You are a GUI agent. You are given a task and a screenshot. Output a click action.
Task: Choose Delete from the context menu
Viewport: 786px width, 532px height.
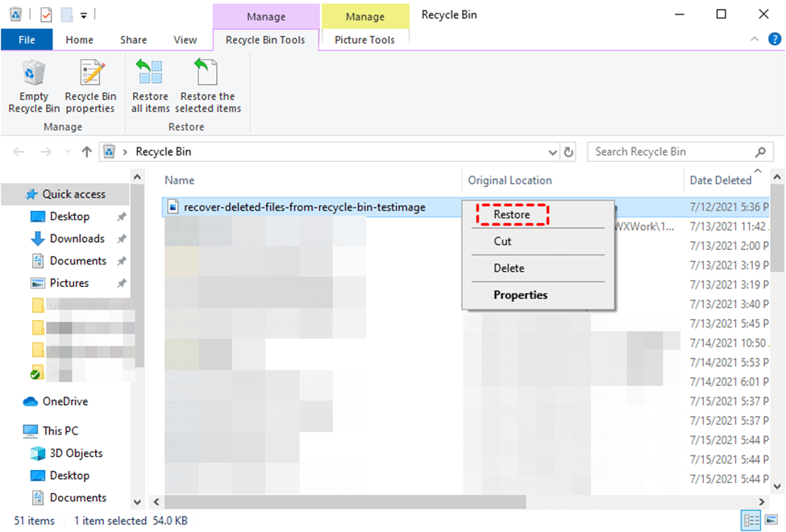pyautogui.click(x=509, y=268)
